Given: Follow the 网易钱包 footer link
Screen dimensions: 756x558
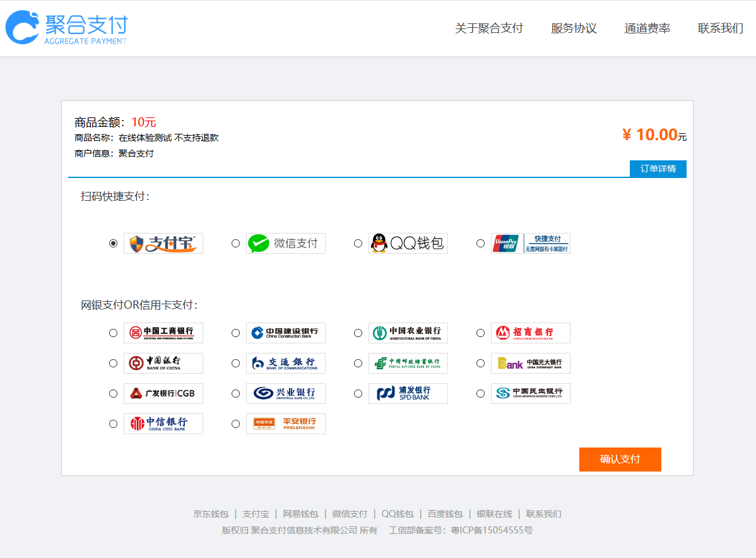Looking at the screenshot, I should 300,514.
